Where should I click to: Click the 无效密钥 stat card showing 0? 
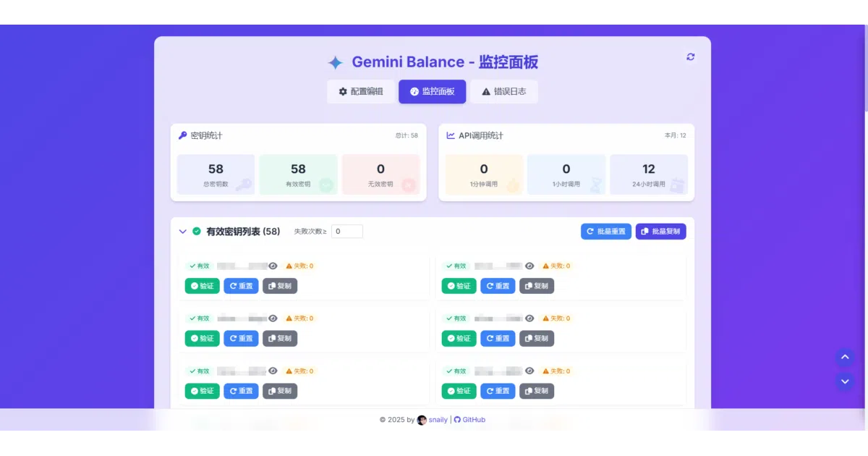tap(380, 174)
